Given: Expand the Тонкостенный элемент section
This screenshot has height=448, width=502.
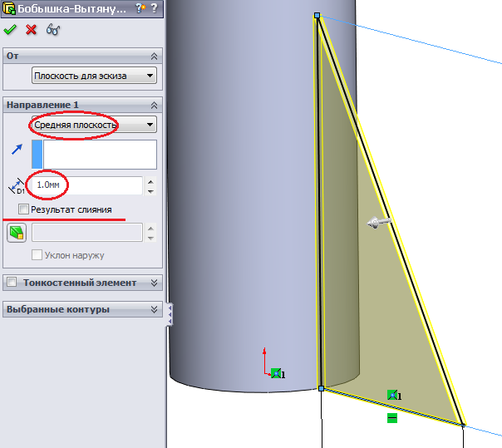Looking at the screenshot, I should [154, 283].
